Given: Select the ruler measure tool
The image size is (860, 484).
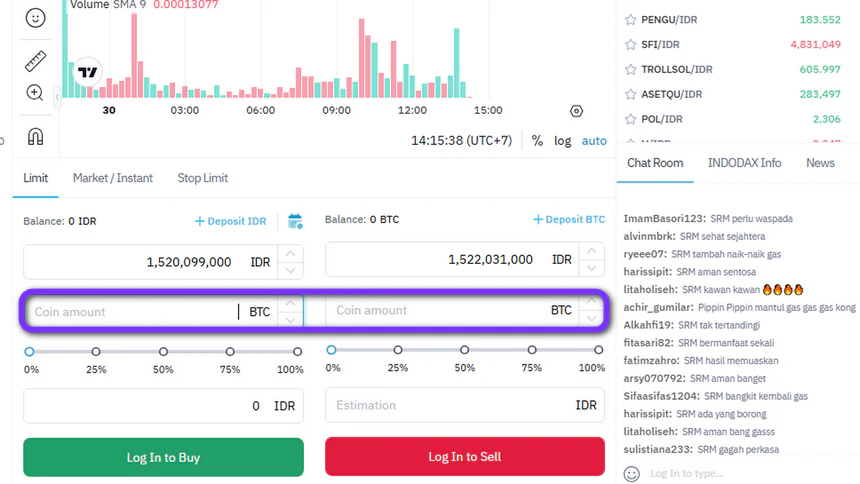Looking at the screenshot, I should coord(35,61).
